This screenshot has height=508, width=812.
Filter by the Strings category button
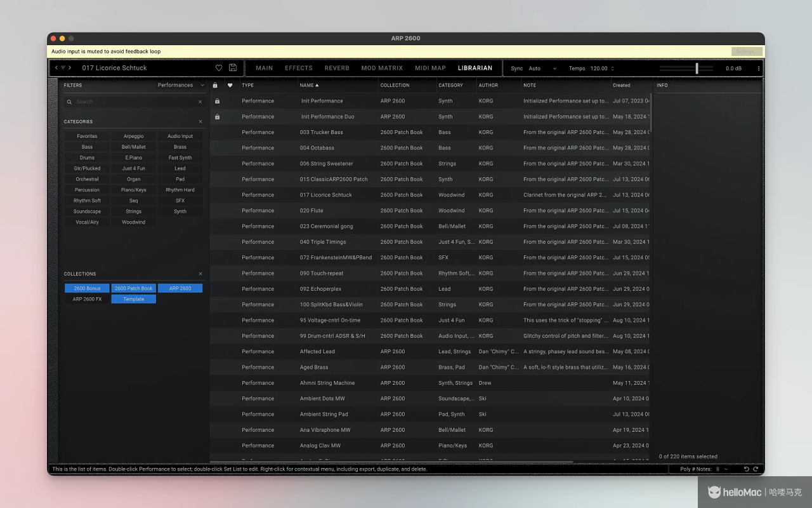134,211
